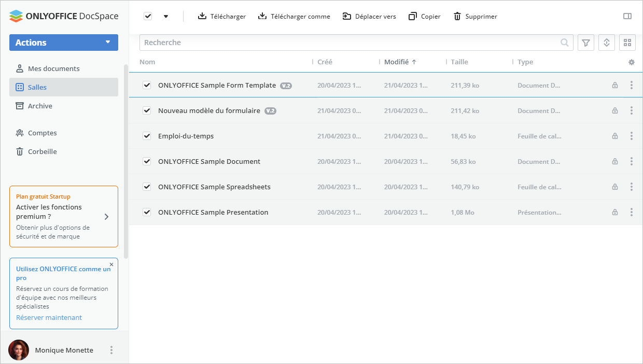Open ONLYOFFICE Sample Spreadsheets file
Image resolution: width=643 pixels, height=364 pixels.
click(214, 187)
